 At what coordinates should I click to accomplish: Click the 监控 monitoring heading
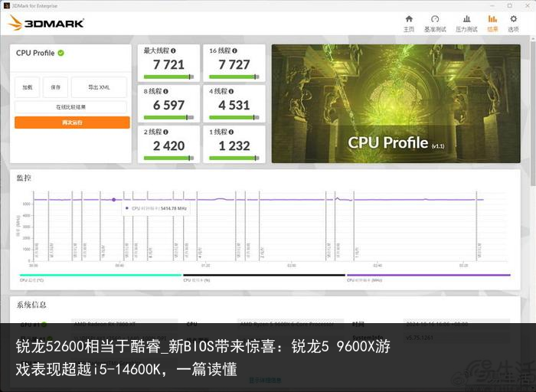click(x=24, y=178)
